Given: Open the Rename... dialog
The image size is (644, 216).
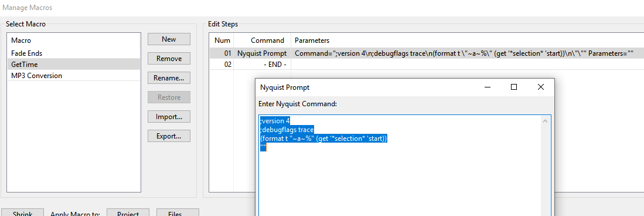Looking at the screenshot, I should point(169,77).
